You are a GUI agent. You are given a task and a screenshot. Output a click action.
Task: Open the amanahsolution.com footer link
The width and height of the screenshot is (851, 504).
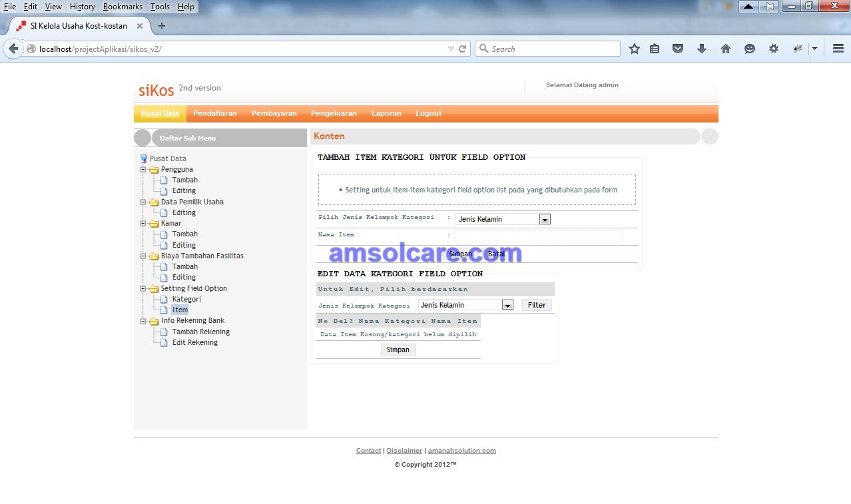(462, 451)
